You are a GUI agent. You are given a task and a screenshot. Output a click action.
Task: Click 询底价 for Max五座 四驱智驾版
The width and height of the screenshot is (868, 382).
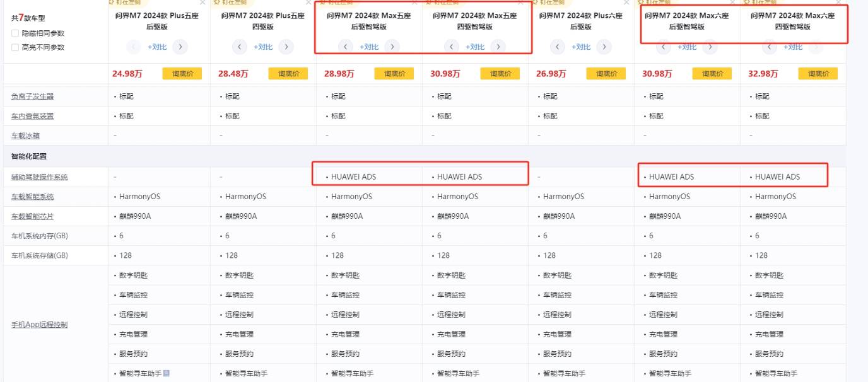tap(500, 74)
